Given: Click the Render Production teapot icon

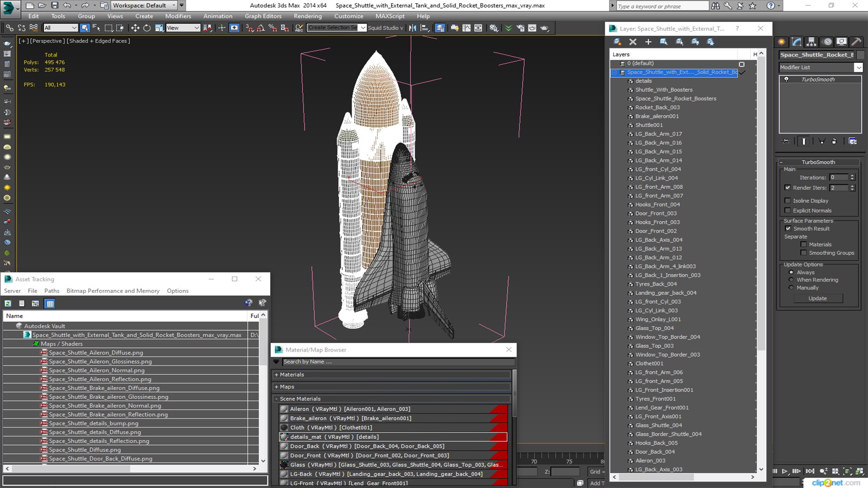Looking at the screenshot, I should [544, 28].
